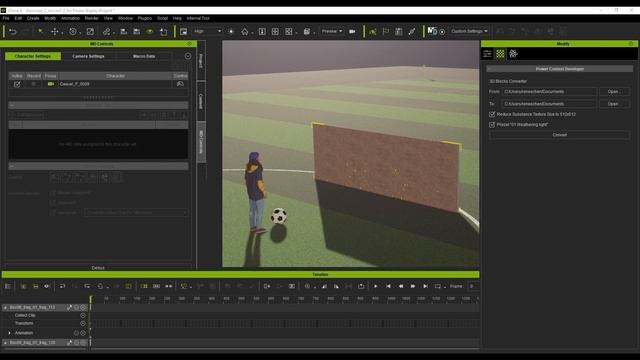Select the Character Settings tab
640x360 pixels.
[x=33, y=56]
